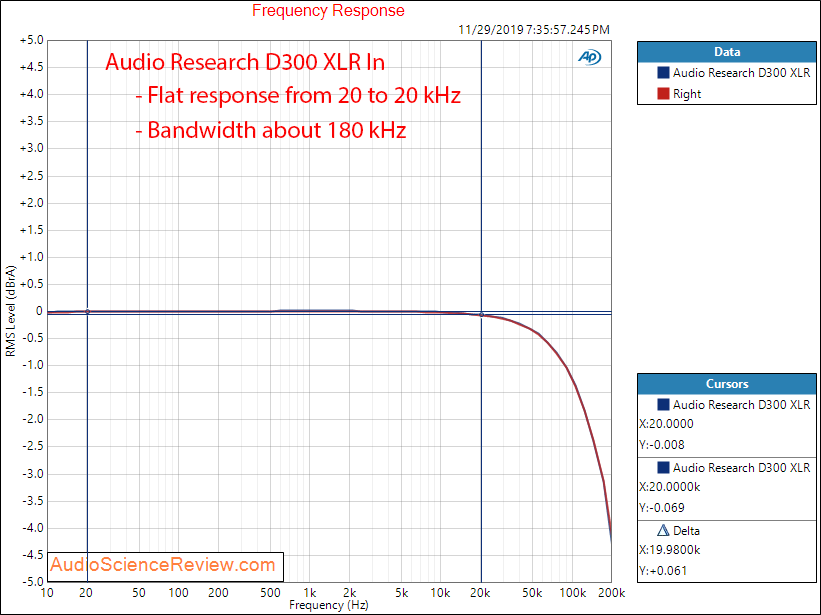Click the 'Flat response from 20 to 20 kHz' annotation

(x=298, y=95)
